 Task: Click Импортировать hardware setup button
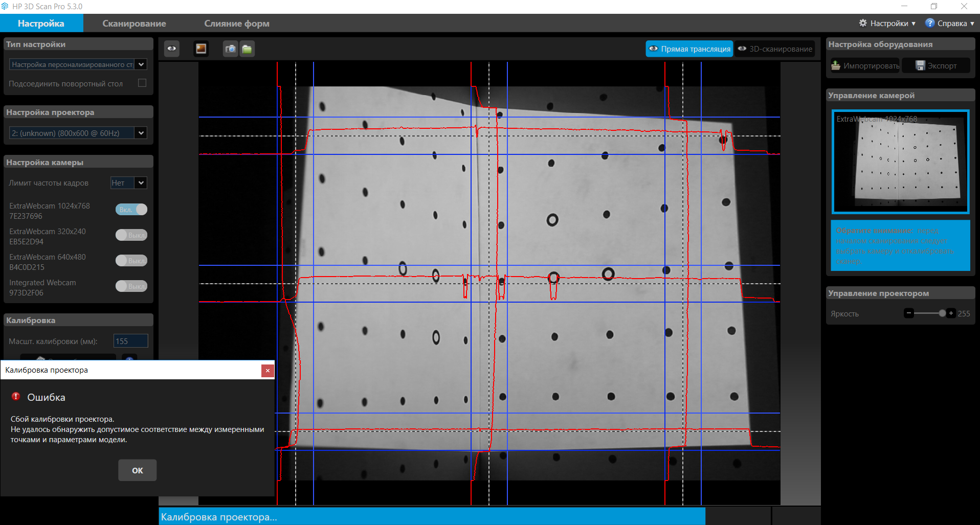[865, 65]
